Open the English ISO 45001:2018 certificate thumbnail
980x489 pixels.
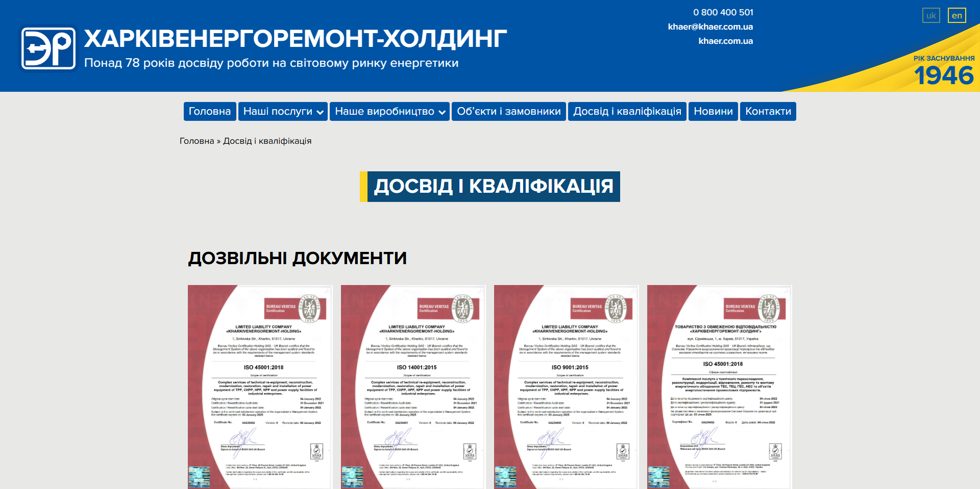[x=260, y=387]
